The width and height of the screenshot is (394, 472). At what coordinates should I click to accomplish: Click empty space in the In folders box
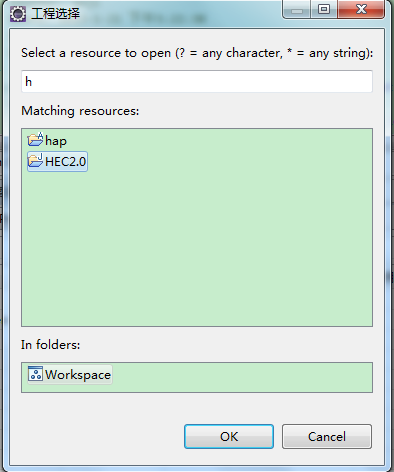coord(242,377)
